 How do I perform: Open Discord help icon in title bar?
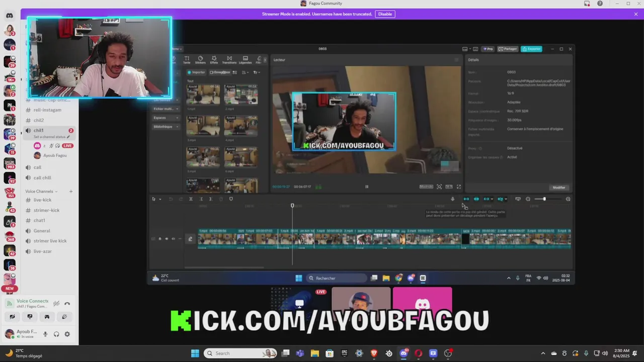pos(600,4)
